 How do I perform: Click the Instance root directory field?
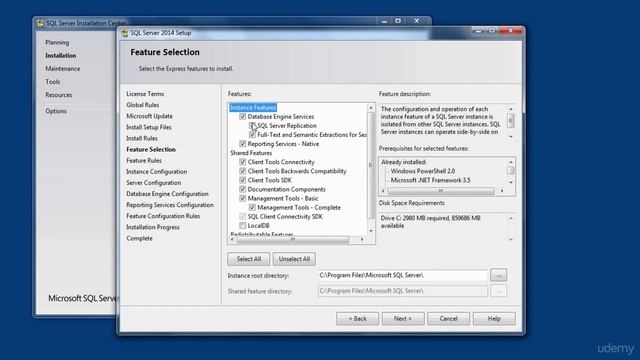[x=403, y=275]
